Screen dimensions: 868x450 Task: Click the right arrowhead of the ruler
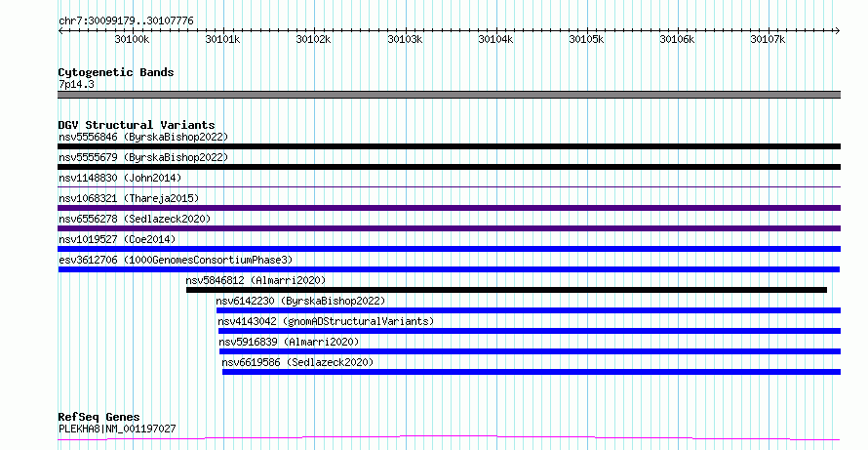click(x=838, y=30)
